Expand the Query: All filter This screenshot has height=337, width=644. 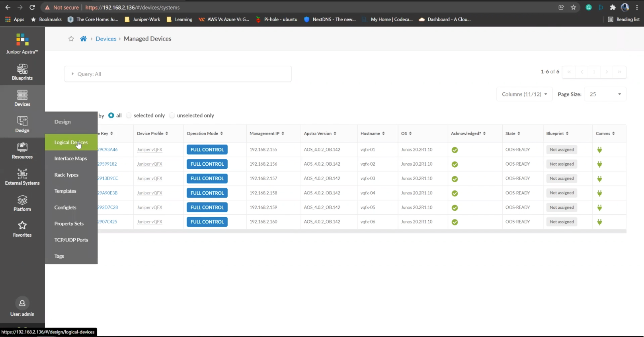click(x=178, y=74)
